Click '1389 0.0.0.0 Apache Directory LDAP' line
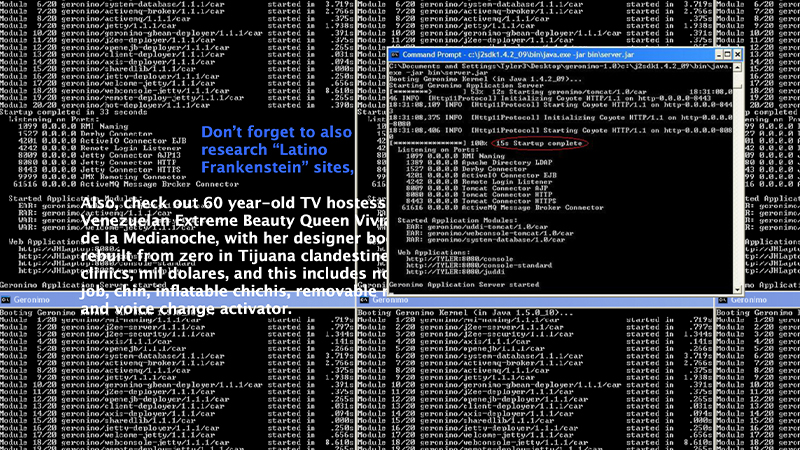Screen dimensions: 800x450 coord(479,162)
